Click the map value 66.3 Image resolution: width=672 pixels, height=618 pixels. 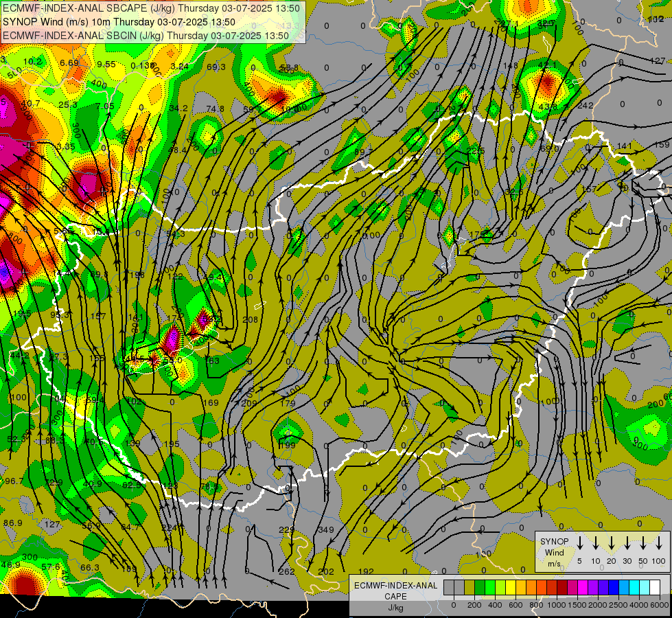coord(89,567)
